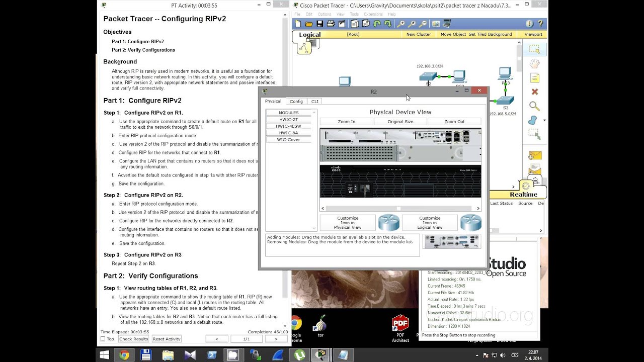
Task: Click Viewport on the yellow bar
Action: pyautogui.click(x=533, y=34)
